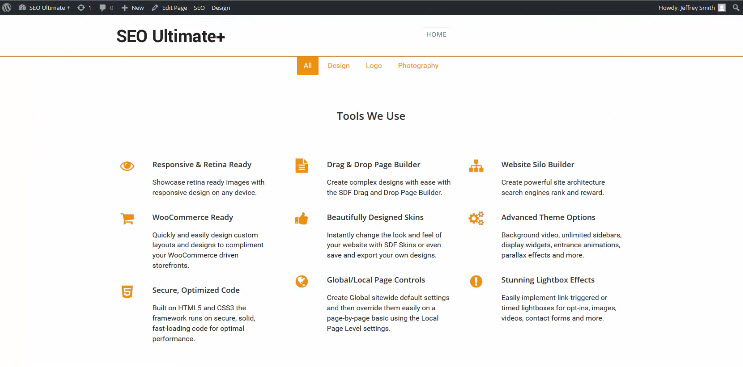This screenshot has width=743, height=367.
Task: Open the comments bubble icon in admin bar
Action: click(x=106, y=8)
